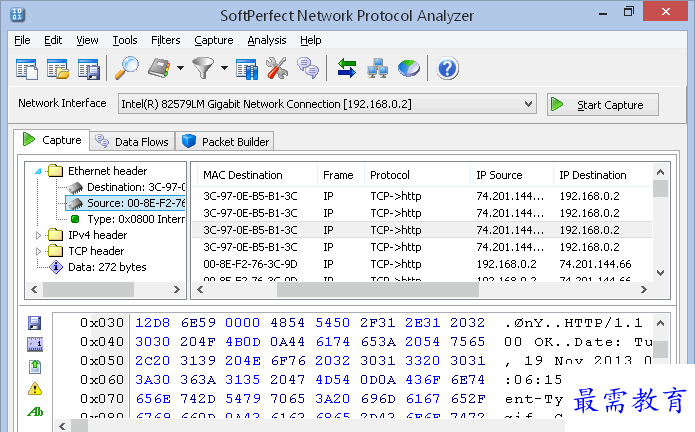Click hex value 4854 at offset 0x030
Image resolution: width=695 pixels, height=432 pixels.
tap(288, 323)
